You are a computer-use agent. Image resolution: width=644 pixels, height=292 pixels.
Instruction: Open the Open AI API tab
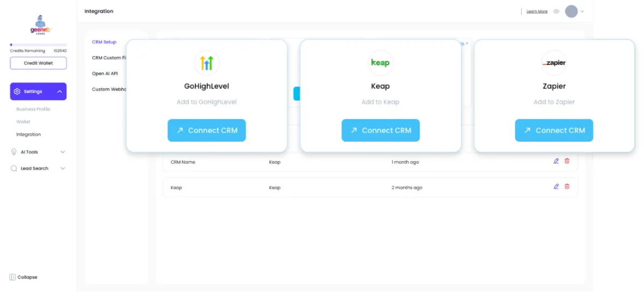coord(105,74)
